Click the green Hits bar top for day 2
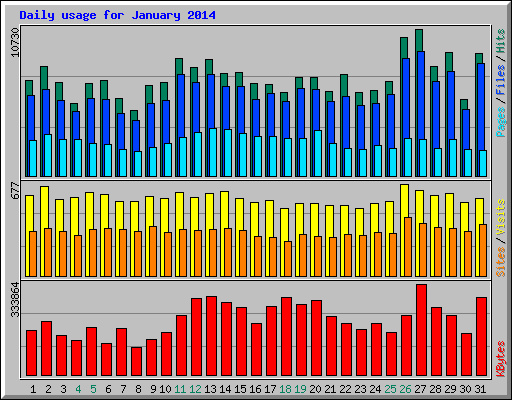512x400 pixels. pos(44,77)
